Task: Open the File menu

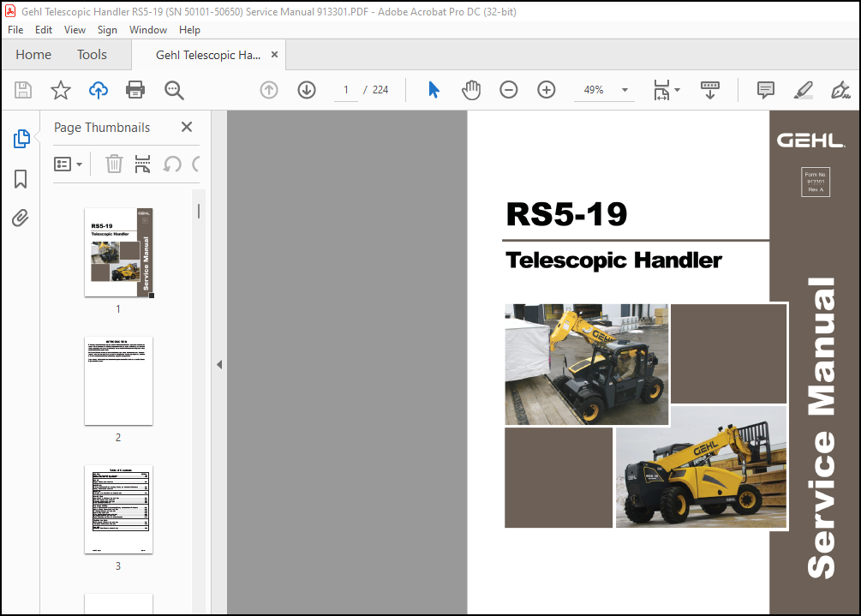Action: coord(15,30)
